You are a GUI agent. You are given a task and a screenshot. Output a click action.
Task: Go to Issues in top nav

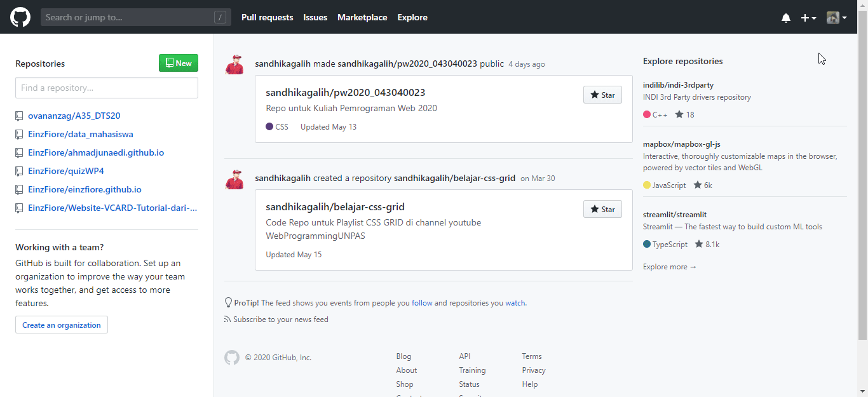[315, 17]
